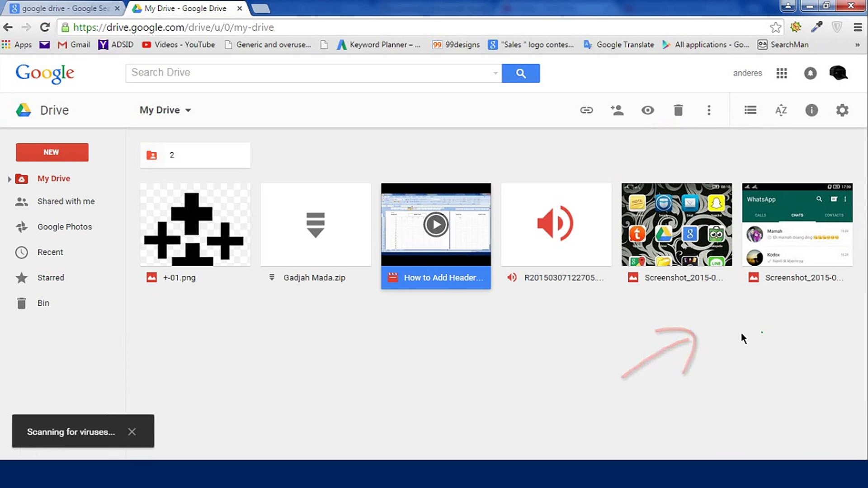This screenshot has width=868, height=488.
Task: Open Drive settings gear menu
Action: point(842,110)
